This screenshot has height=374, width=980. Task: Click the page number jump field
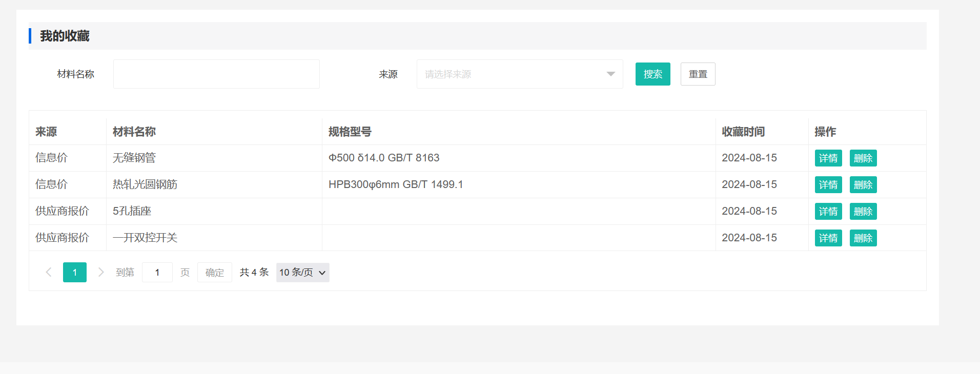(157, 273)
